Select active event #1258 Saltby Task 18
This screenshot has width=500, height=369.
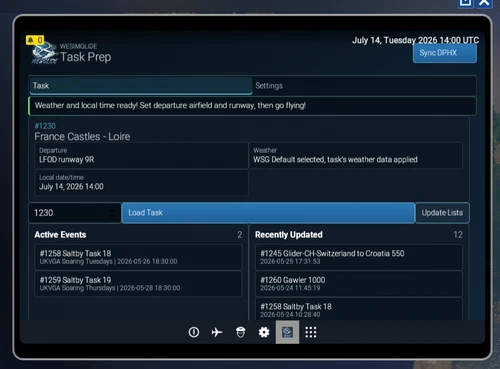(x=138, y=257)
